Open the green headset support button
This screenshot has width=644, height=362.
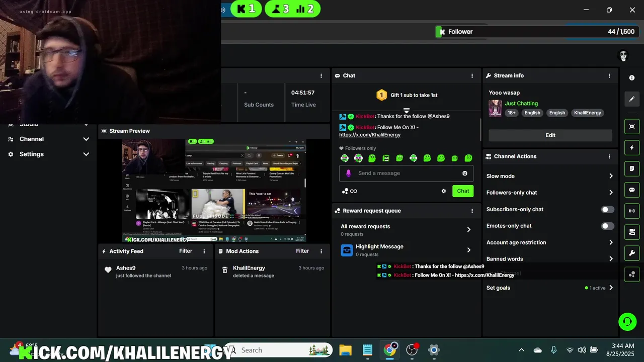click(x=627, y=321)
